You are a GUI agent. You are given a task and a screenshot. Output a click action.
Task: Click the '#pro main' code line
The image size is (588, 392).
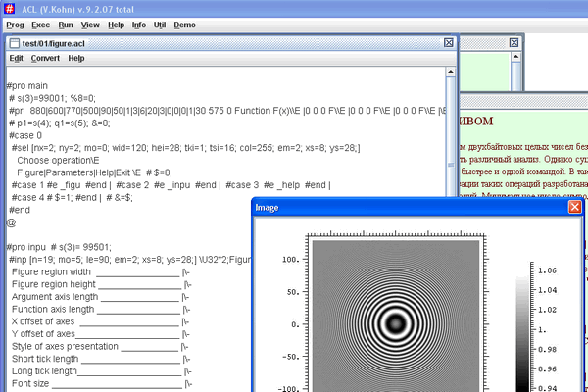click(x=27, y=86)
